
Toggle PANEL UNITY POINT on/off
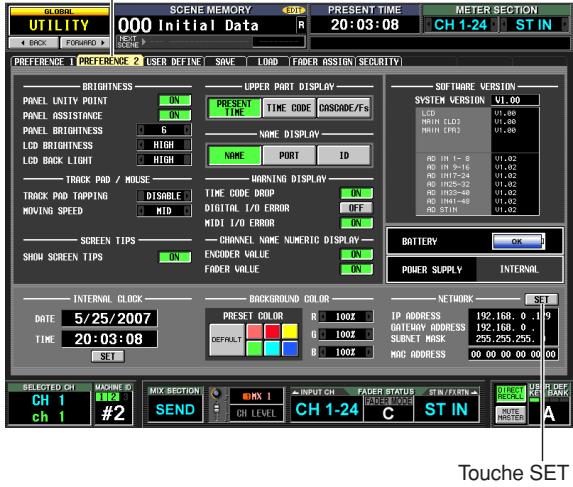pos(175,100)
